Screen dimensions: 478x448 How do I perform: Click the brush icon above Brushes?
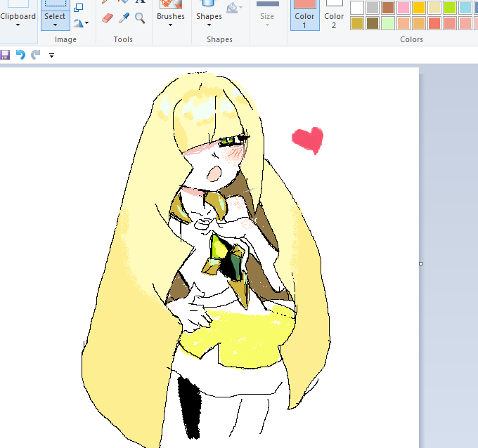pyautogui.click(x=171, y=4)
